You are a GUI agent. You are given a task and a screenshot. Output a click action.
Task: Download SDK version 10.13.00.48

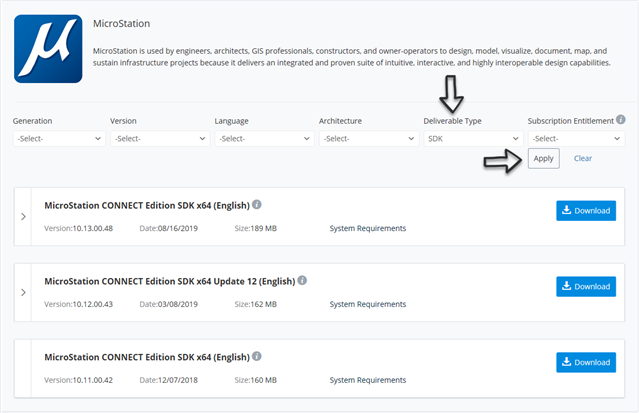pos(586,211)
